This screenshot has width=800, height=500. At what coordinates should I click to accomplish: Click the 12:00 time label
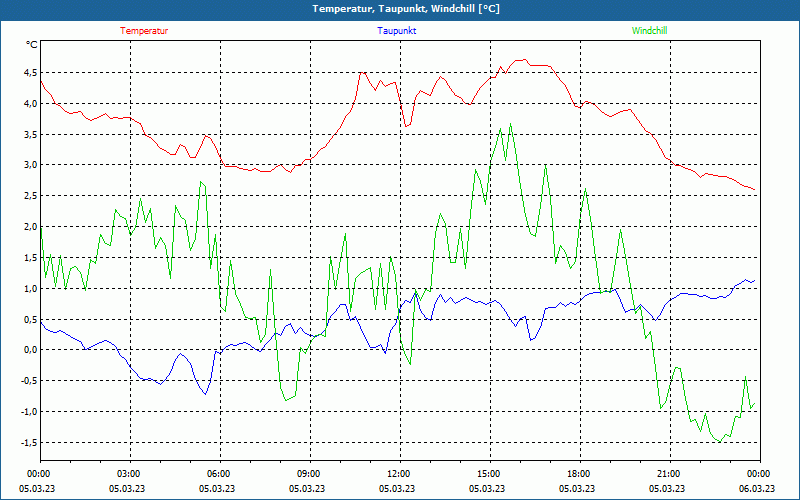pos(400,473)
